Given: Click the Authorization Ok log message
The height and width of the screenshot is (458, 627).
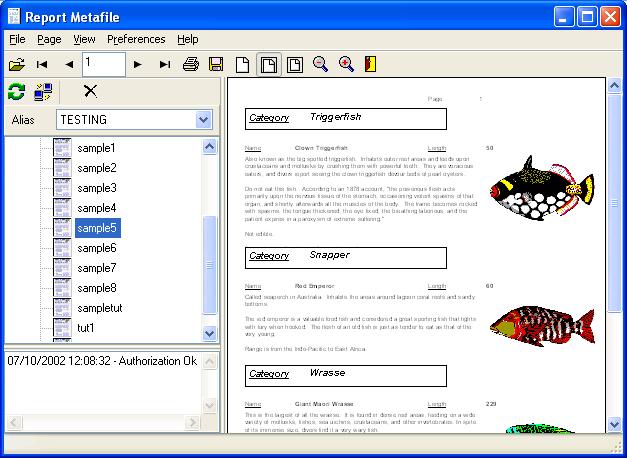Looking at the screenshot, I should tap(102, 361).
